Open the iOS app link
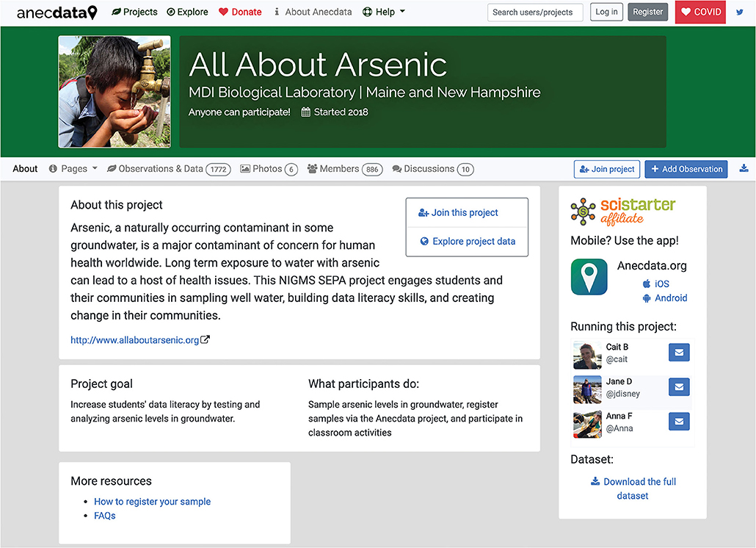The height and width of the screenshot is (548, 756). (x=656, y=284)
